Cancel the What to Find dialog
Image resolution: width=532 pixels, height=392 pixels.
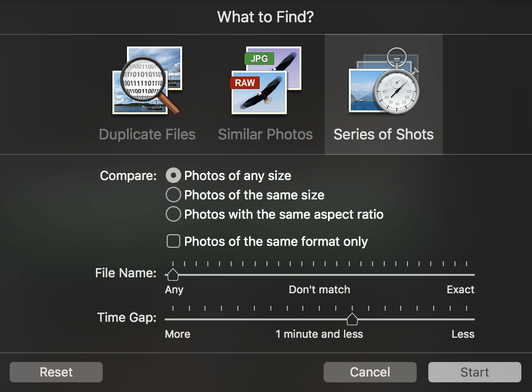370,372
